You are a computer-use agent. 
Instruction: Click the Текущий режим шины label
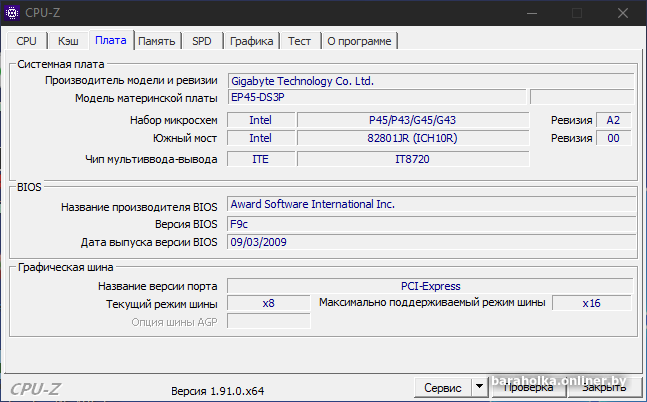(x=162, y=304)
